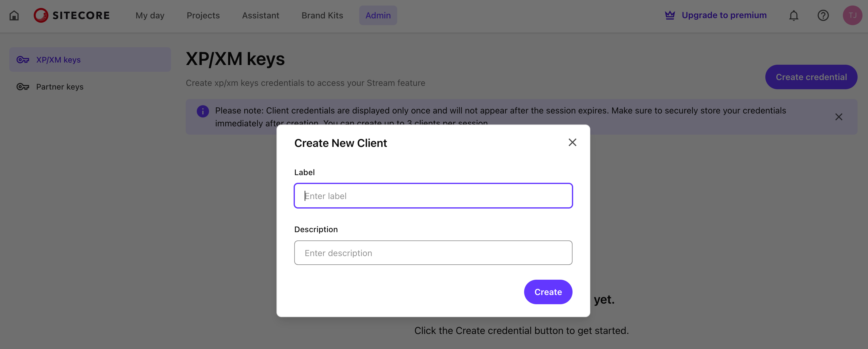Select the XP/XM keys key icon
The image size is (868, 349).
click(23, 59)
